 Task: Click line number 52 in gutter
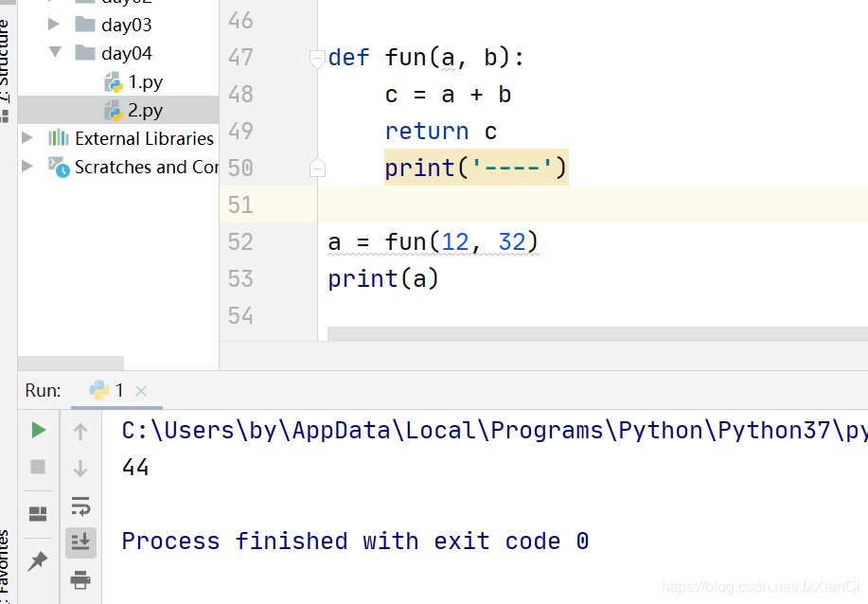[x=240, y=242]
